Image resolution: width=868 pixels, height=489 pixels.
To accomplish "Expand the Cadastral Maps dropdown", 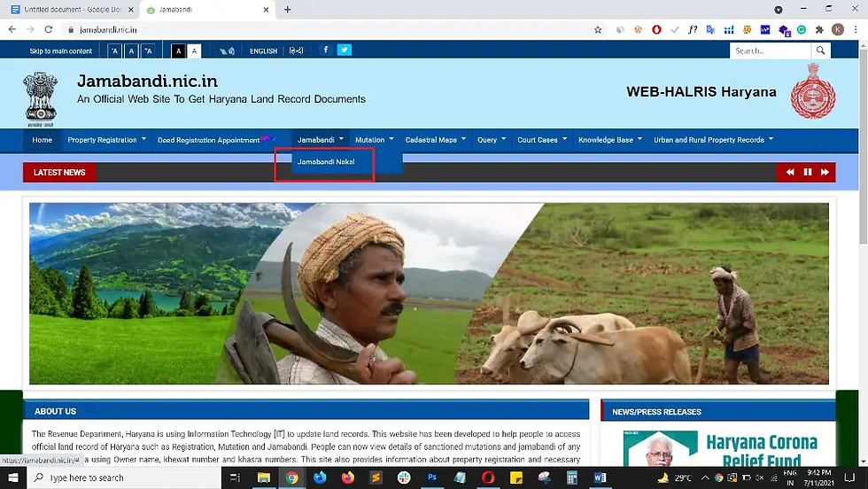I will (x=436, y=140).
